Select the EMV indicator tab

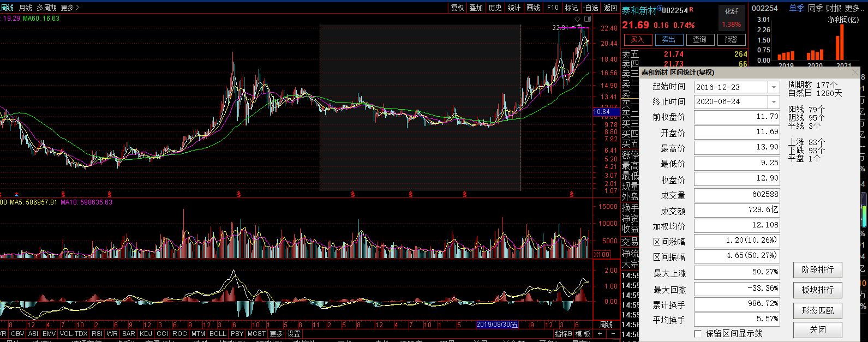tap(49, 334)
